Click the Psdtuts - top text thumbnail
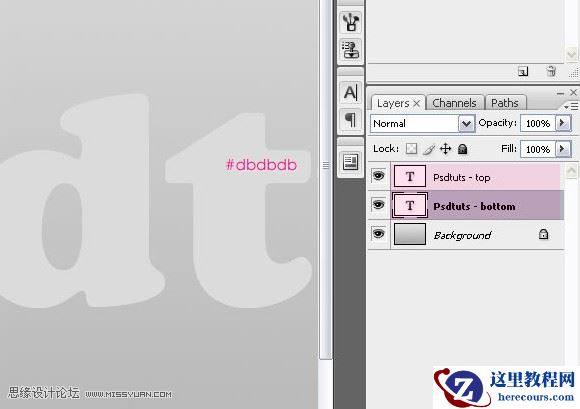 [x=409, y=176]
